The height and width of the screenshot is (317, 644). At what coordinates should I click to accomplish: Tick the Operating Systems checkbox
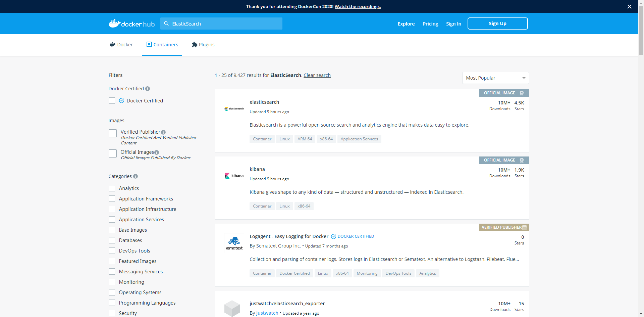(112, 292)
